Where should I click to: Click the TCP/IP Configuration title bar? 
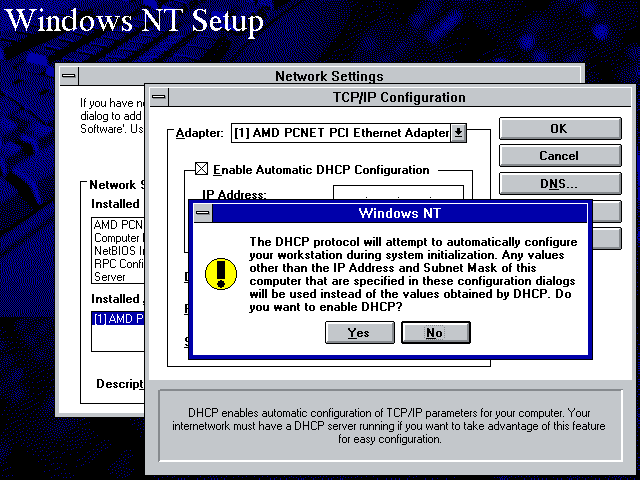(x=399, y=98)
